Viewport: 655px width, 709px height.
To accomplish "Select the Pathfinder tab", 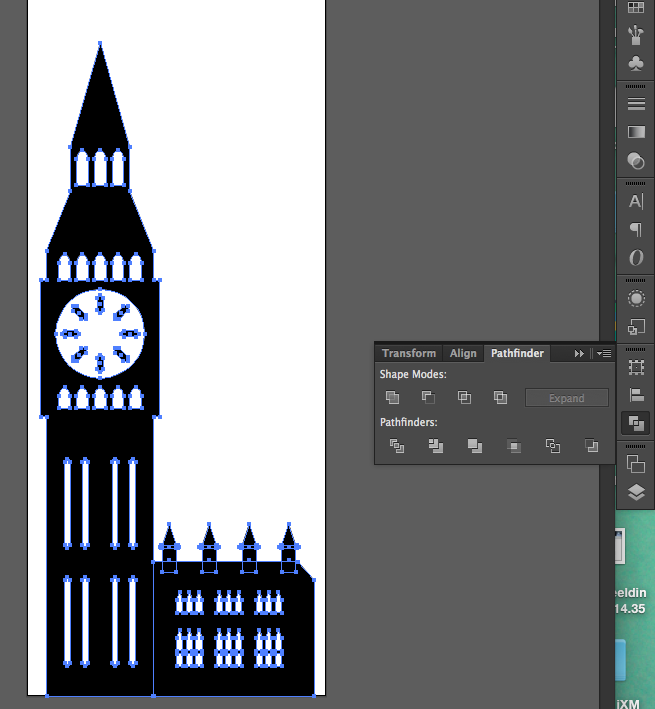I will point(517,353).
